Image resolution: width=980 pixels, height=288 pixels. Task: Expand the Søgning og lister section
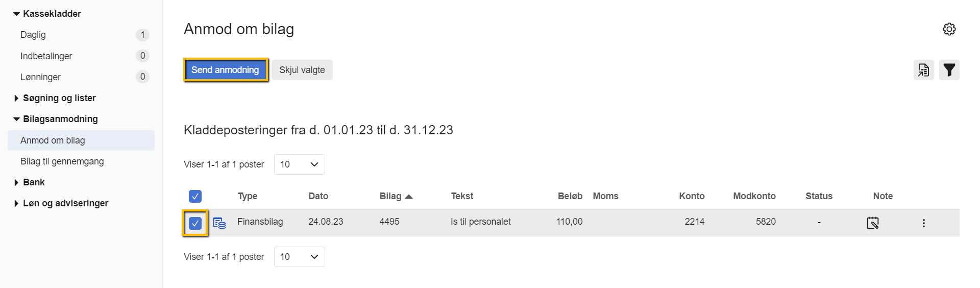point(16,98)
